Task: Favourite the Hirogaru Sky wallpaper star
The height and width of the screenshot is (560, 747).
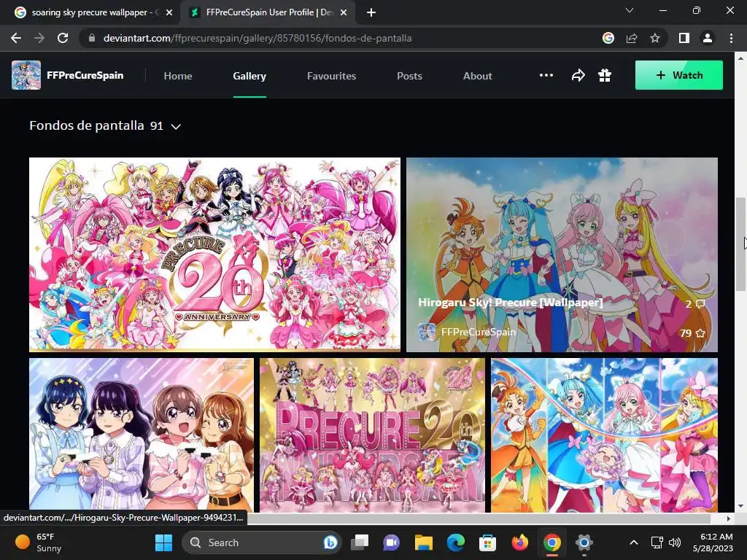Action: point(700,332)
